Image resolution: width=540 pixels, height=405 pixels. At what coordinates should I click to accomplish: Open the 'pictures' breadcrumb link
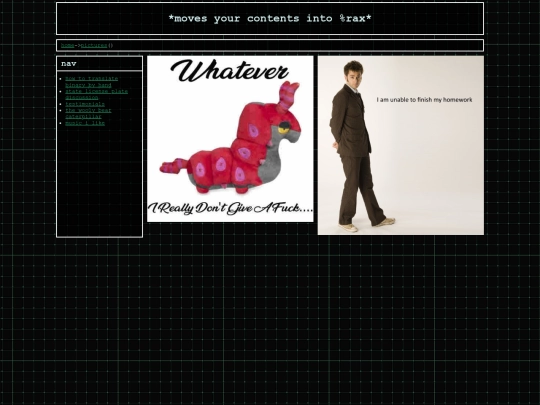point(94,45)
